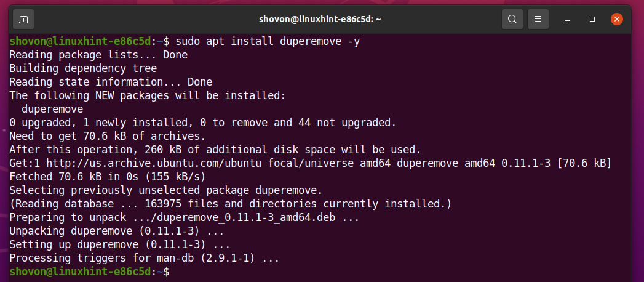Maximize the terminal window
Screen dimensions: 644x282
592,19
